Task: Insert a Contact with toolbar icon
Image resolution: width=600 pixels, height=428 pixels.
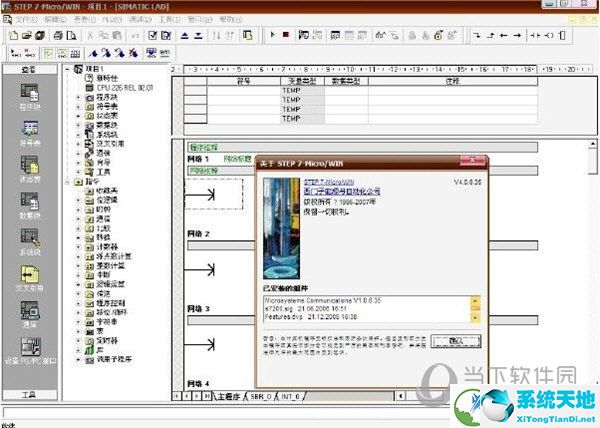Action: [535, 35]
